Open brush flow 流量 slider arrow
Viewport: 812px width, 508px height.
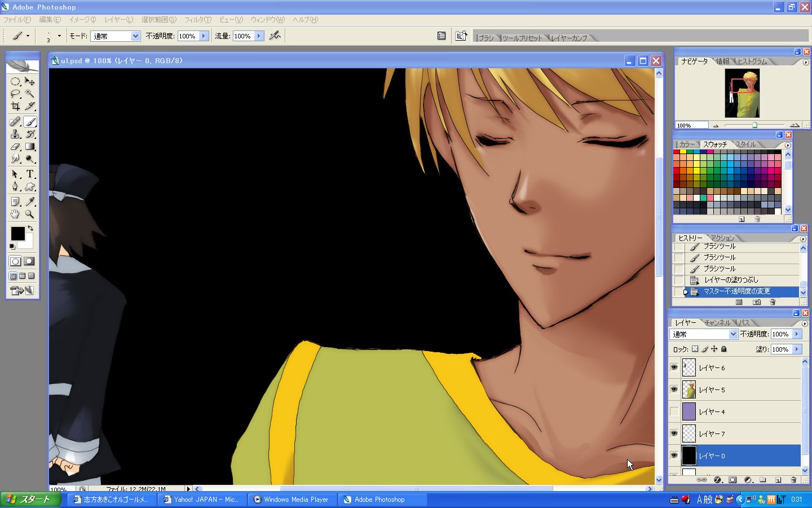259,36
